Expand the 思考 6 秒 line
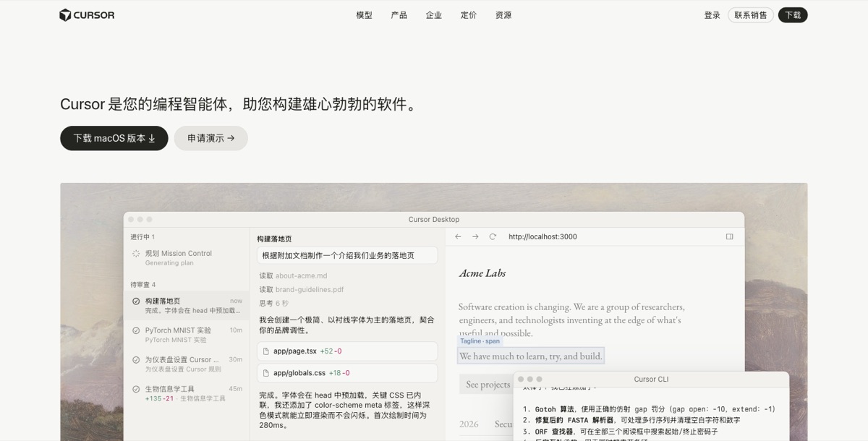 [273, 303]
